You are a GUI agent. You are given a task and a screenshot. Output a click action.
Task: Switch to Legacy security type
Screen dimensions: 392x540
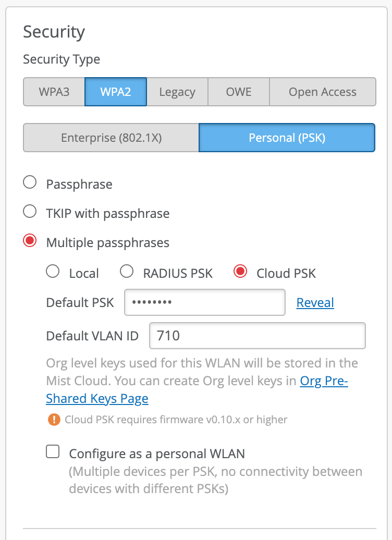(177, 92)
